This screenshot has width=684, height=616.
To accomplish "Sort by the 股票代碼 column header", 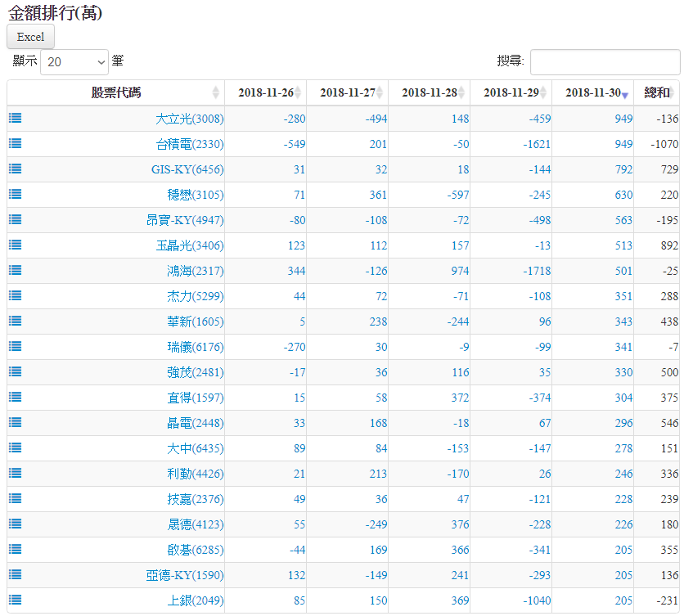I will (115, 92).
